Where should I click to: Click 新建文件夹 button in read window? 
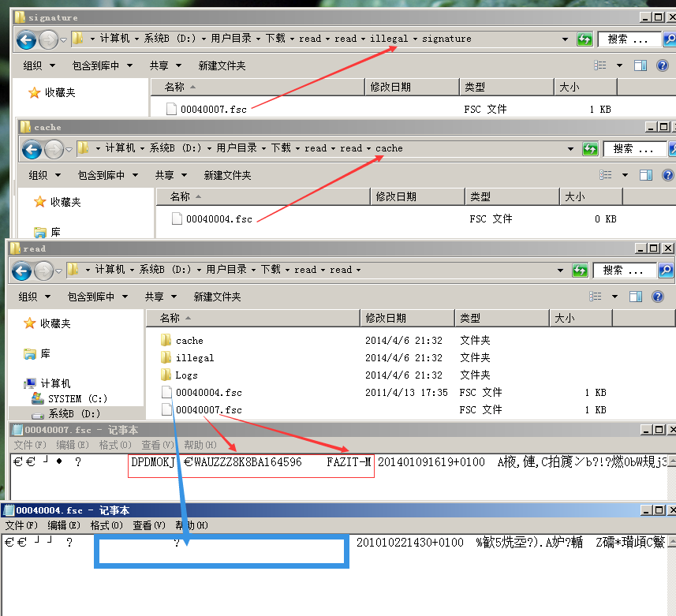click(x=218, y=297)
